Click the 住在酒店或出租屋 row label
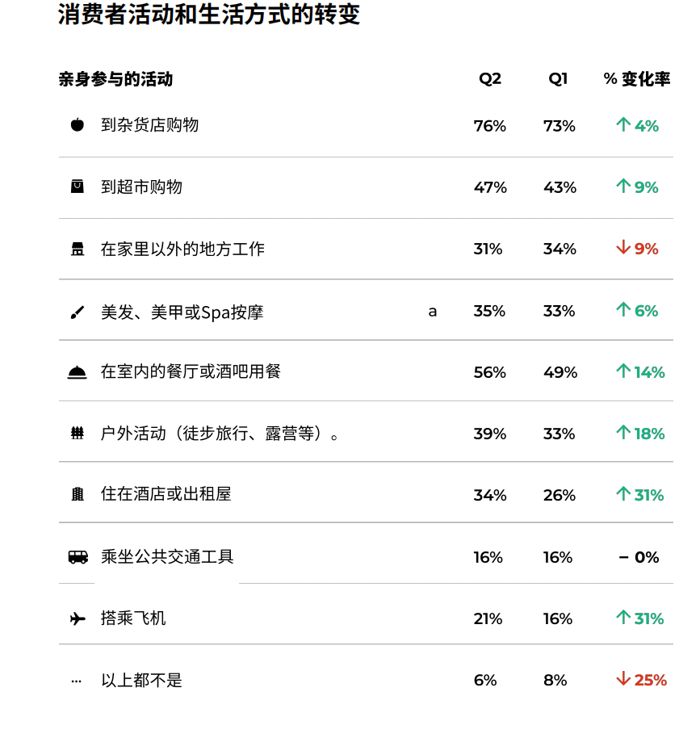 coord(166,494)
